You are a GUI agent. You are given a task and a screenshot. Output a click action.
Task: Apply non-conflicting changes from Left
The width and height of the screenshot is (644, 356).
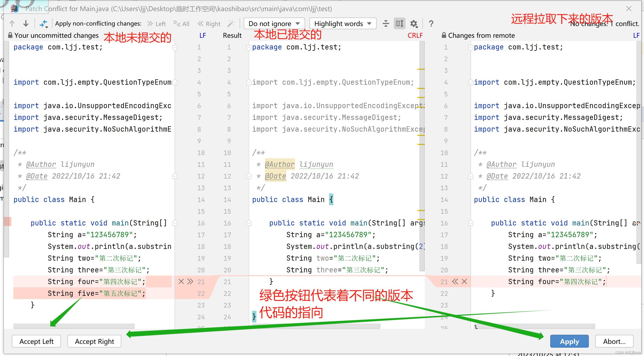pyautogui.click(x=156, y=24)
